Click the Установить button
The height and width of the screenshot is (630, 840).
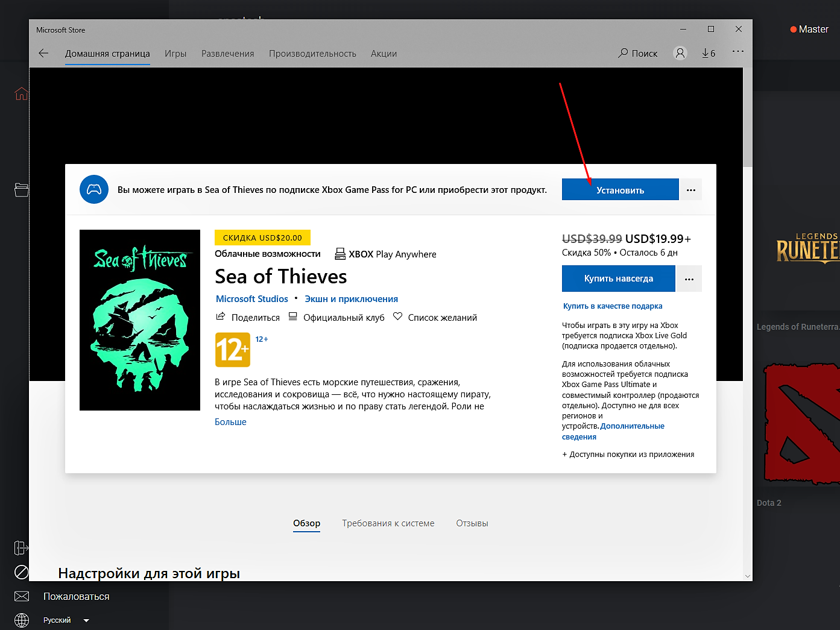(621, 190)
